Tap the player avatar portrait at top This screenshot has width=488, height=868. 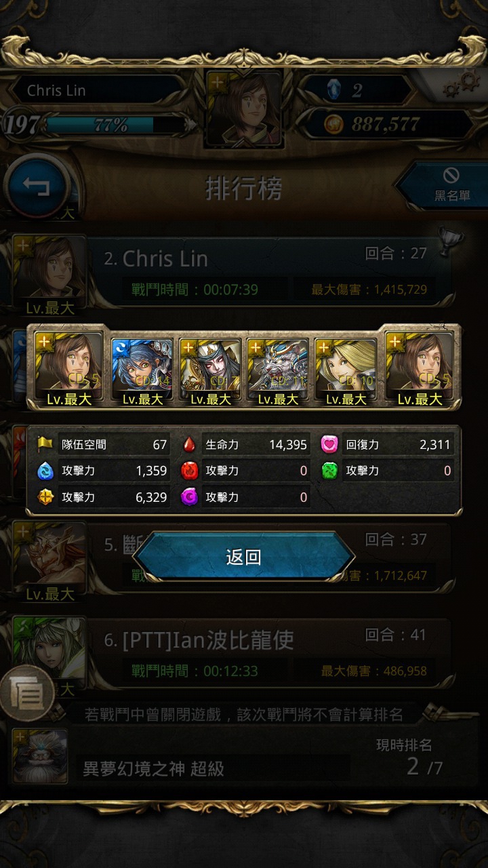pos(244,108)
